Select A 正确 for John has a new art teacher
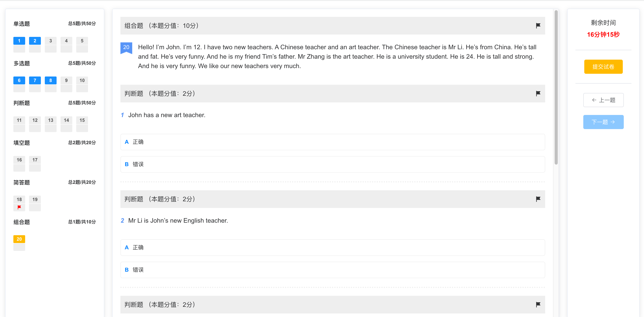The height and width of the screenshot is (317, 644). click(332, 142)
